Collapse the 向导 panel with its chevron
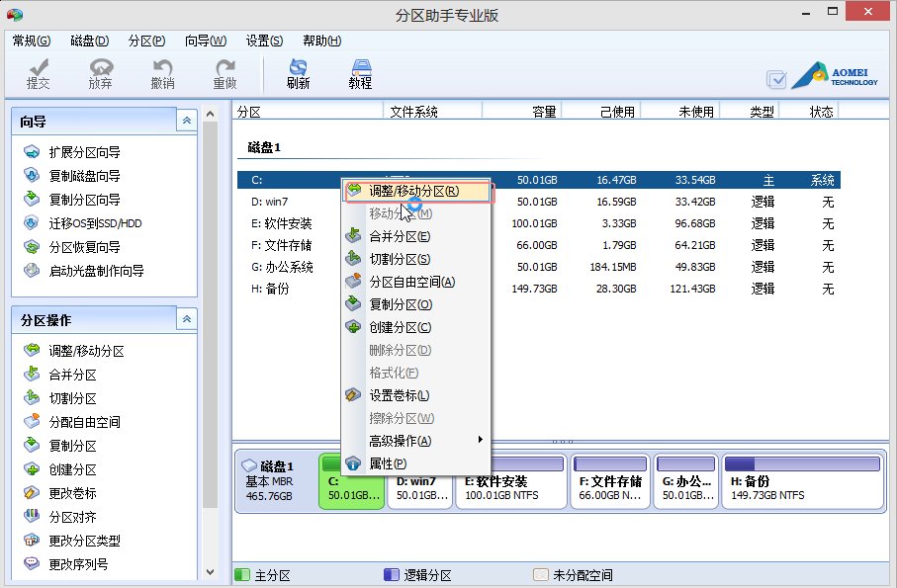 pyautogui.click(x=186, y=120)
